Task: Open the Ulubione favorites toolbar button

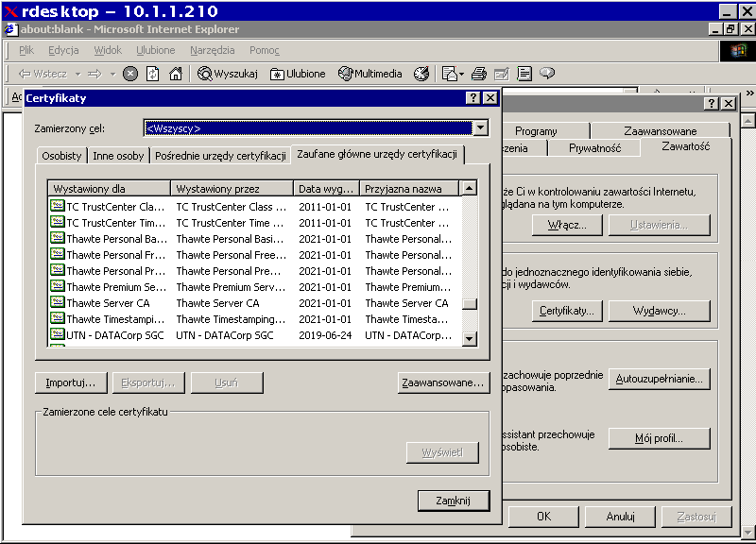Action: click(x=298, y=74)
